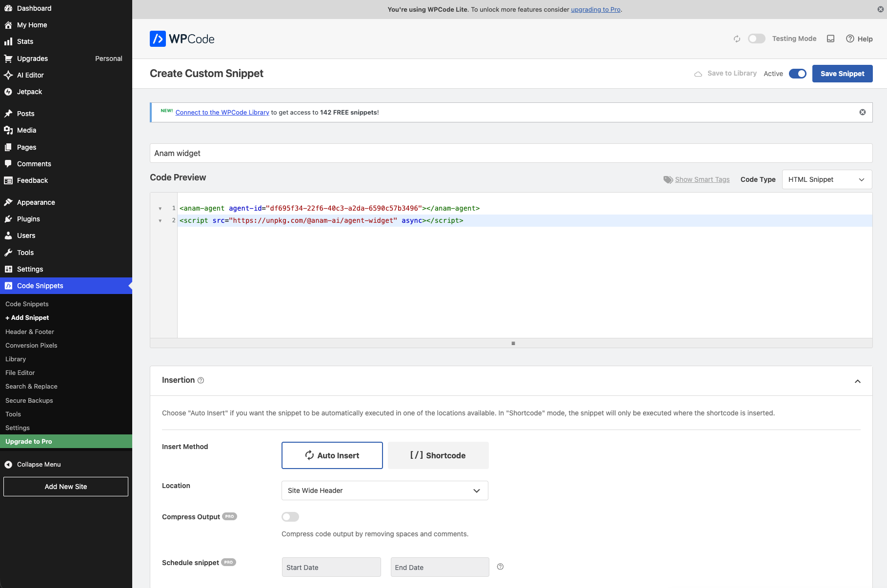Click the Show Smart Tags tag icon

(x=667, y=179)
